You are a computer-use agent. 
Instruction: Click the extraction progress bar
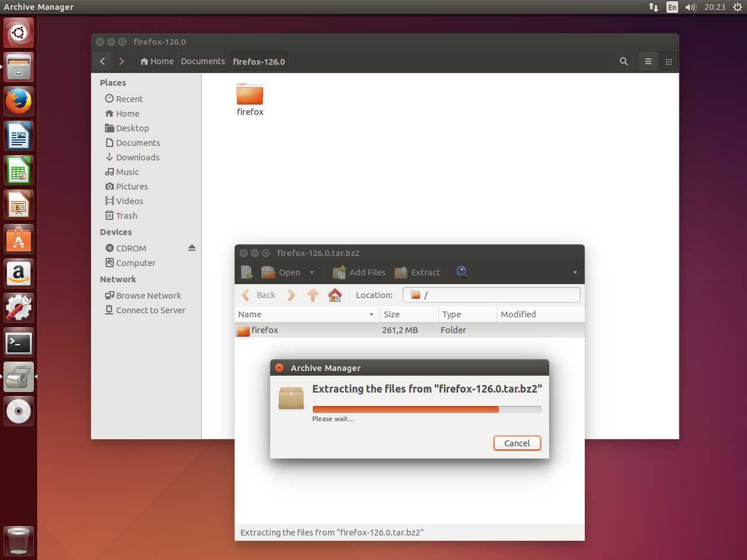427,409
